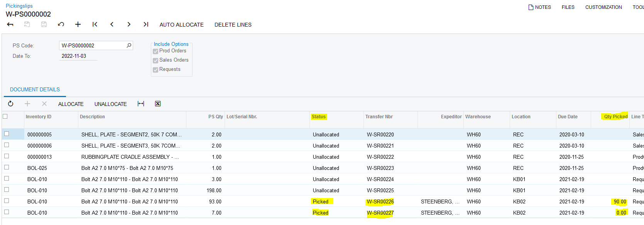The width and height of the screenshot is (644, 225).
Task: Open the Document Details tab
Action: click(35, 89)
